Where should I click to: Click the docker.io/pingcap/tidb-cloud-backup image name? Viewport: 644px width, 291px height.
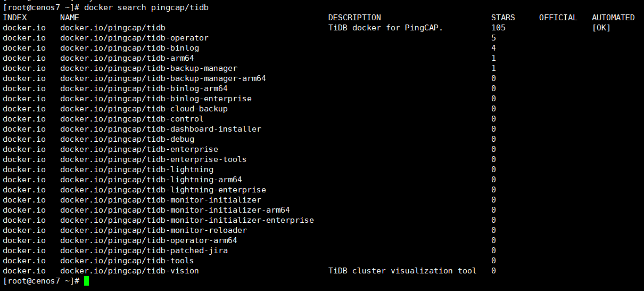144,109
